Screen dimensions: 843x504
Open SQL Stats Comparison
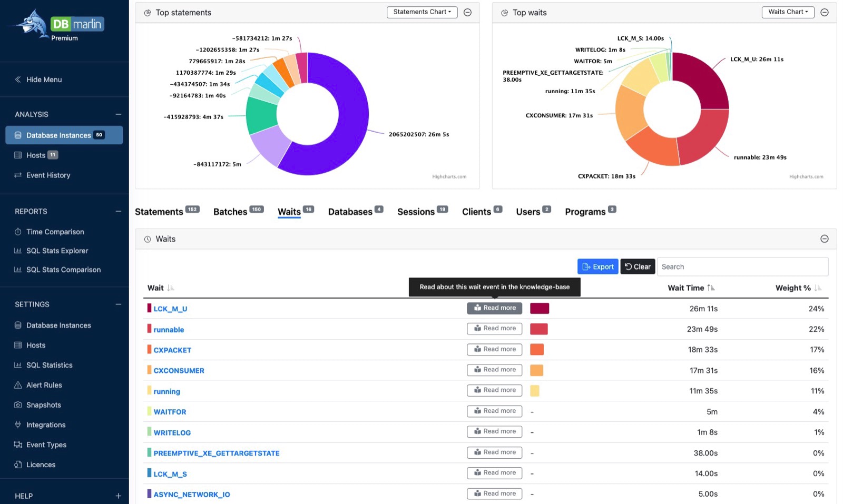pyautogui.click(x=57, y=270)
